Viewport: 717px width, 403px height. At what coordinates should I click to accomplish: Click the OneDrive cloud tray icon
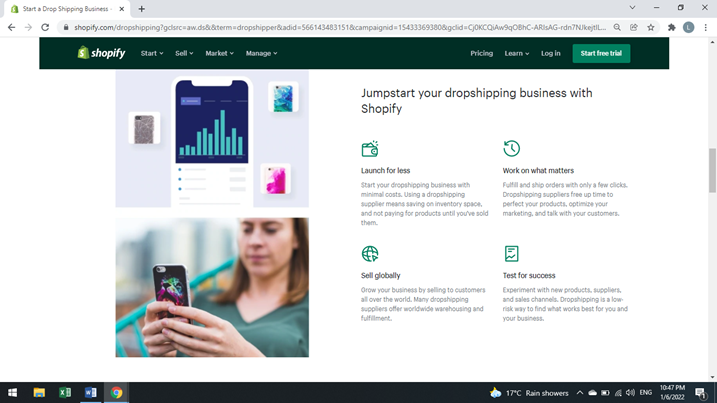pyautogui.click(x=593, y=393)
